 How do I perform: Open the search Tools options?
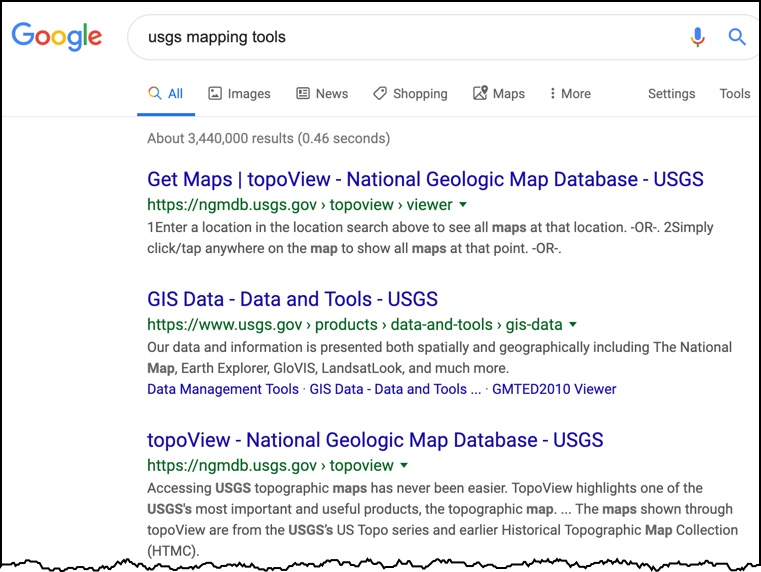click(734, 93)
